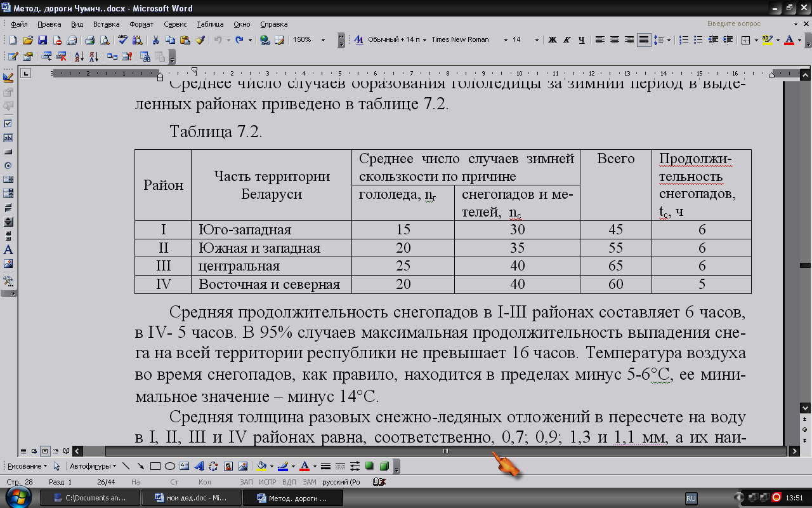The height and width of the screenshot is (508, 812).
Task: Open the Times New Roman font dropdown
Action: [506, 40]
